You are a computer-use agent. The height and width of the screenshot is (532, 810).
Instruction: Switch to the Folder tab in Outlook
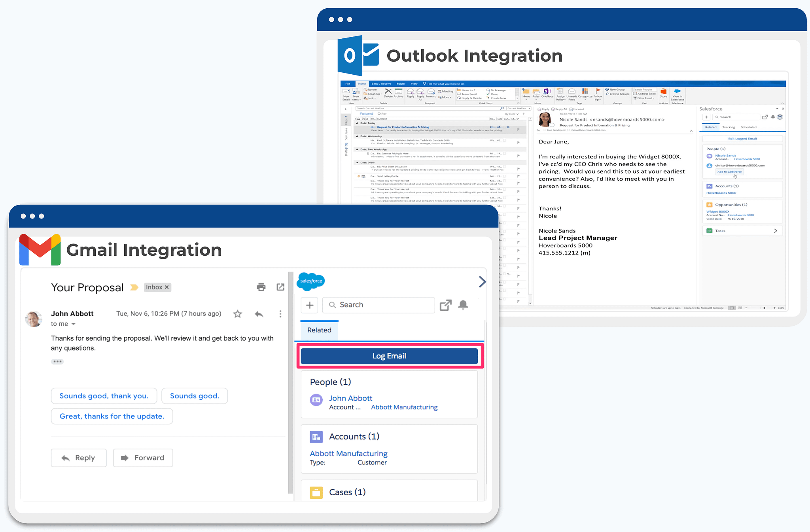401,84
